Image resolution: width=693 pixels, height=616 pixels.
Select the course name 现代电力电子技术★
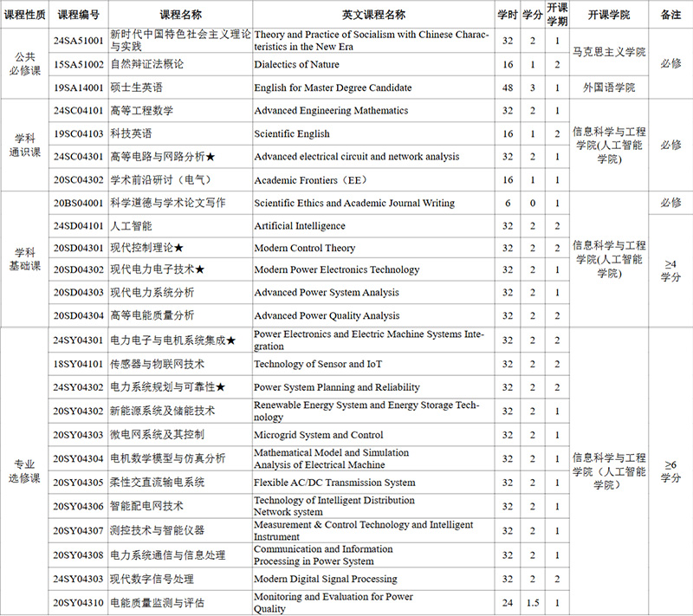[158, 269]
